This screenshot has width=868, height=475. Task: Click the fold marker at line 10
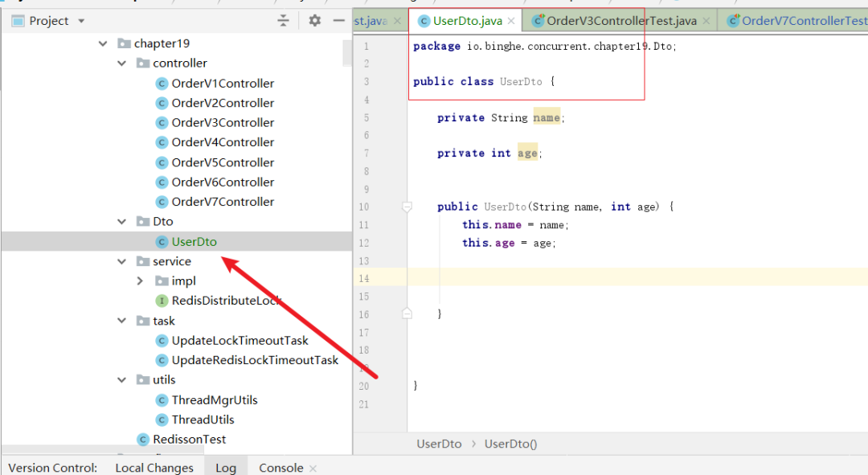(x=407, y=207)
